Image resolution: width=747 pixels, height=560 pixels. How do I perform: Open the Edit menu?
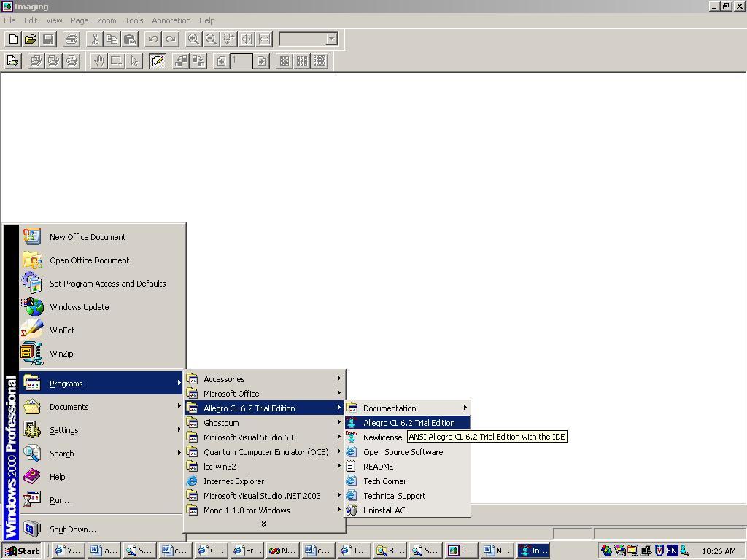[x=31, y=20]
